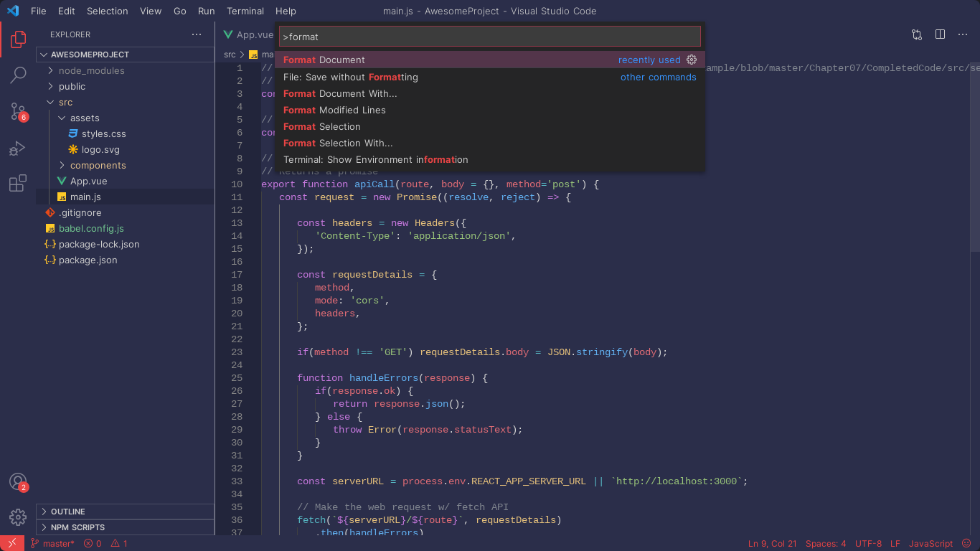Open the Manage gear icon in activity bar
Screen dimensions: 980x551
point(18,517)
